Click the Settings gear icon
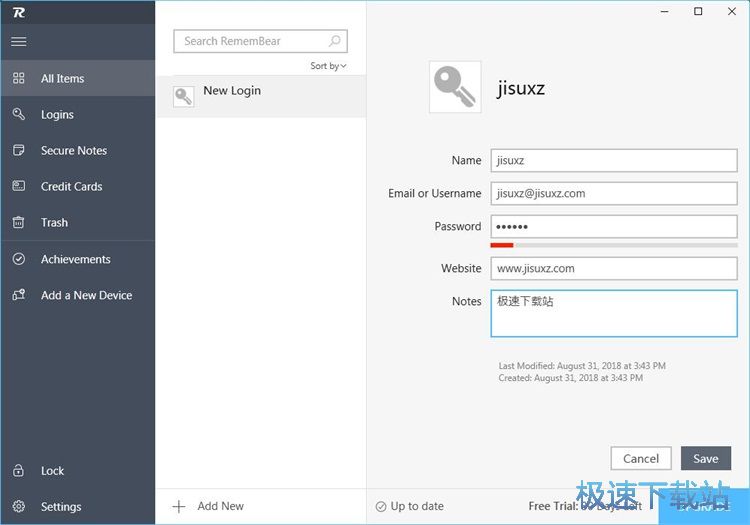 coord(19,506)
